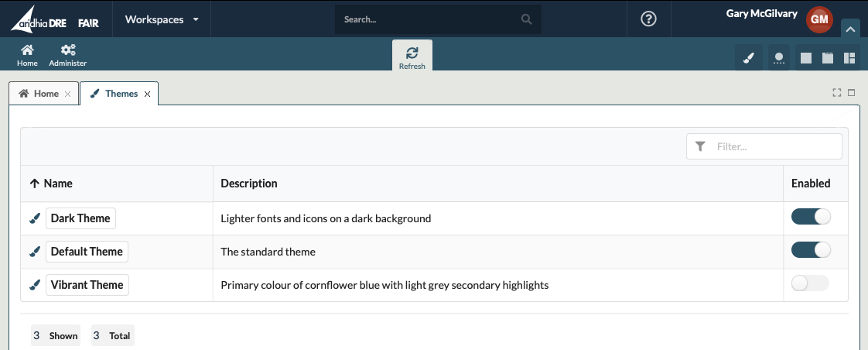
Task: Open the Vibrant Theme entry
Action: (87, 285)
